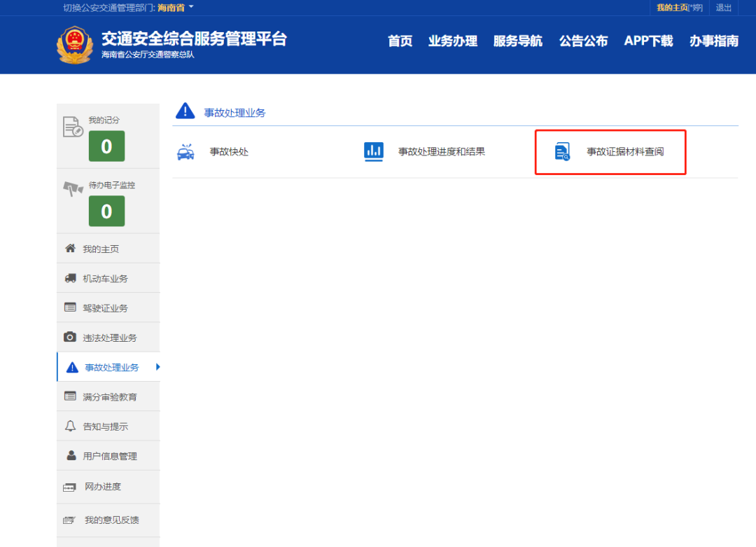Select the 事故快处 car icon

point(185,151)
